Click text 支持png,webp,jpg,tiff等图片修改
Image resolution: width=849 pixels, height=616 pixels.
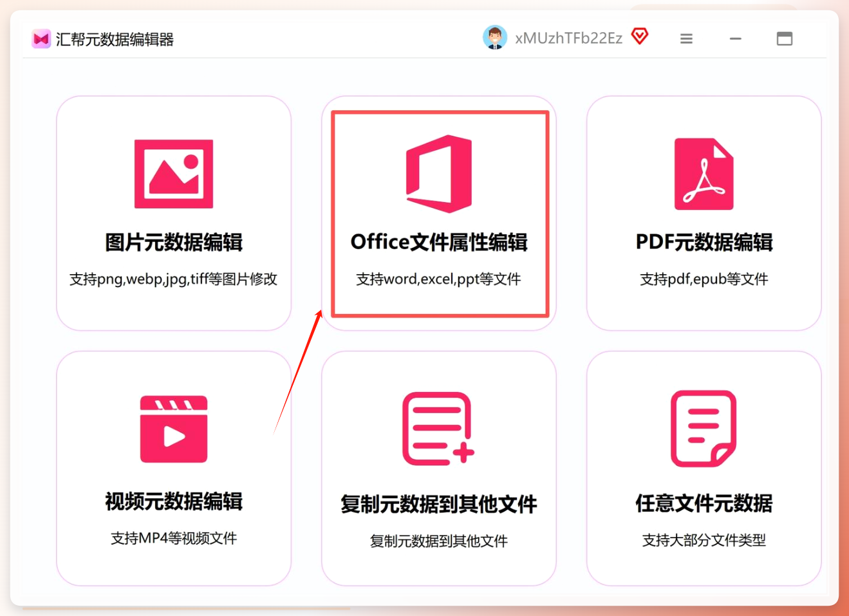coord(174,279)
